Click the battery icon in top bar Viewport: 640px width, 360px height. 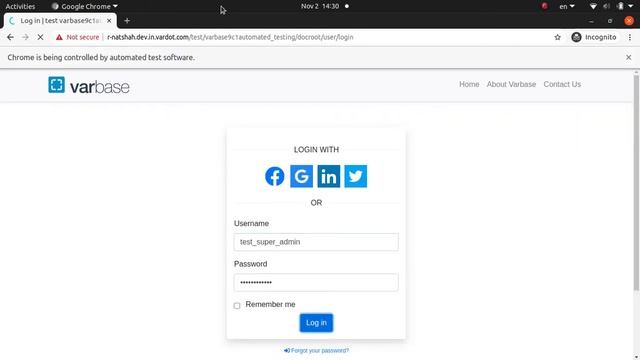click(x=620, y=6)
